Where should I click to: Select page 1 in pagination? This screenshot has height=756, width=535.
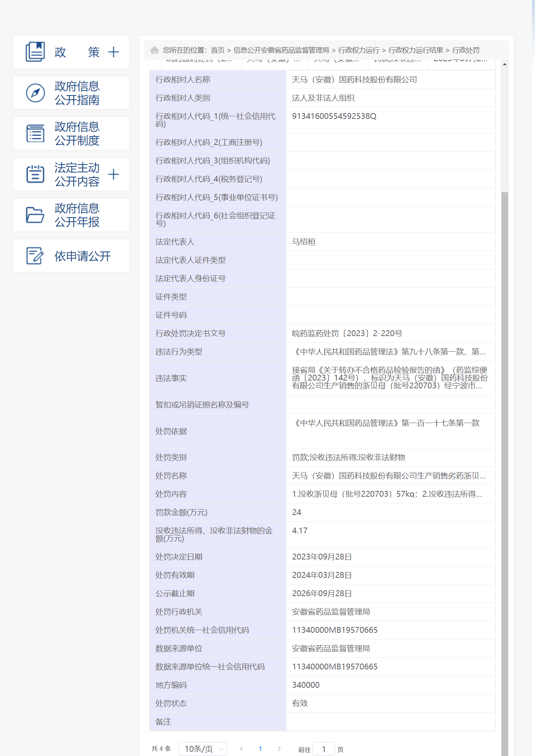tap(260, 749)
